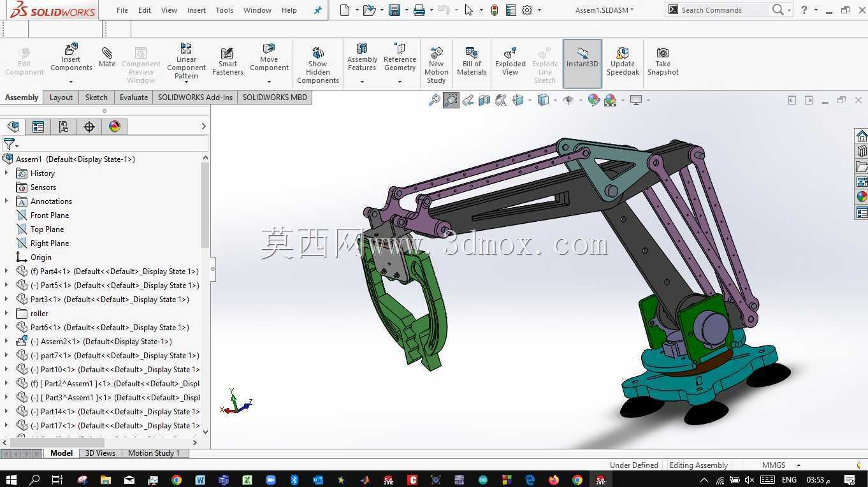Open Appearances task pane tab
The width and height of the screenshot is (868, 487).
(x=862, y=197)
